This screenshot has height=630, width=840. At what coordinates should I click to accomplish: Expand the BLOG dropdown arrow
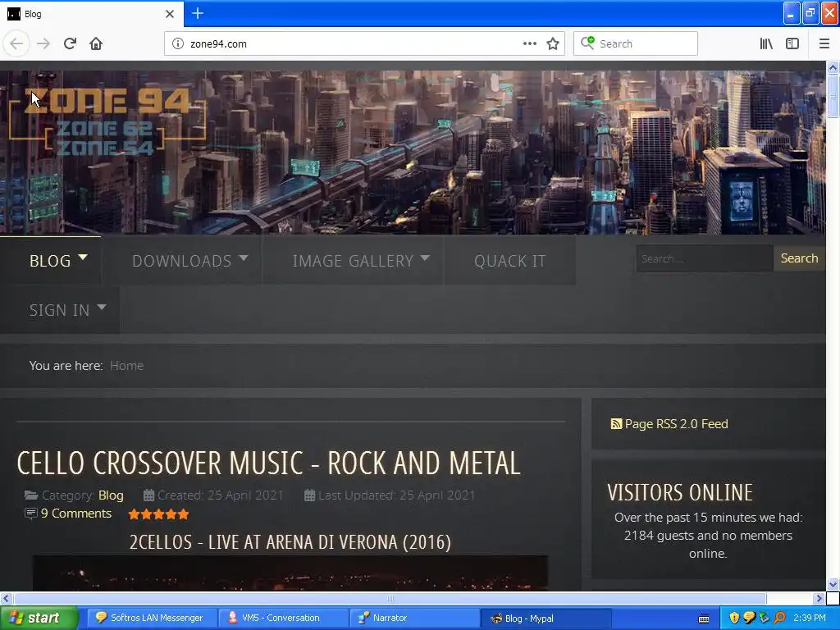83,258
